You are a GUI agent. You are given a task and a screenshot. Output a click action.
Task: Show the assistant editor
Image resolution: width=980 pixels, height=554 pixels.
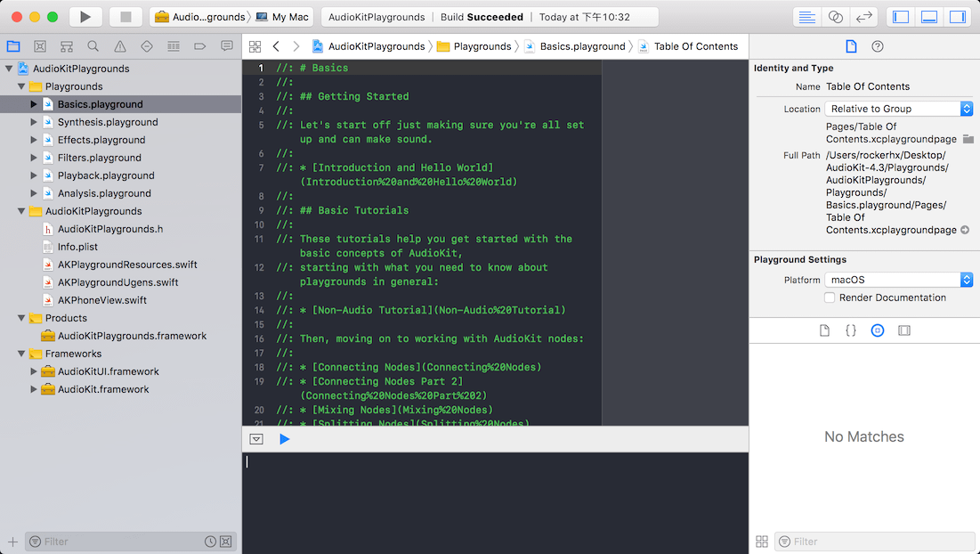pyautogui.click(x=836, y=17)
